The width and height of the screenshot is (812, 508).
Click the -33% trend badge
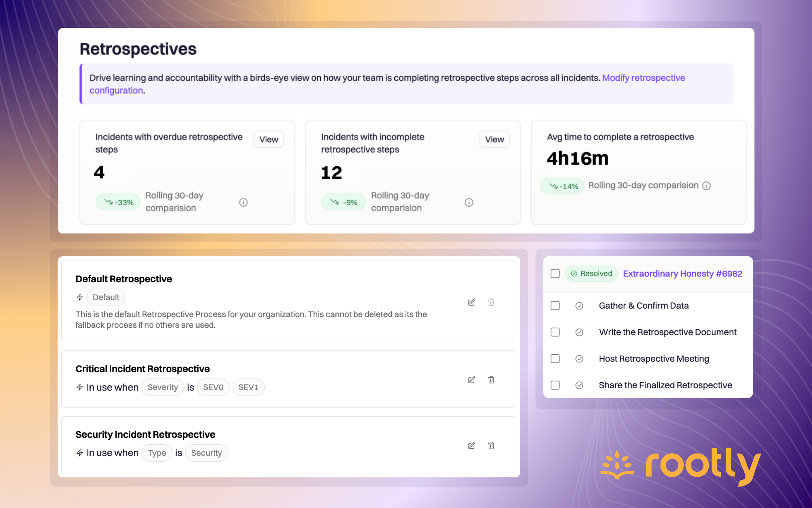[x=118, y=202]
